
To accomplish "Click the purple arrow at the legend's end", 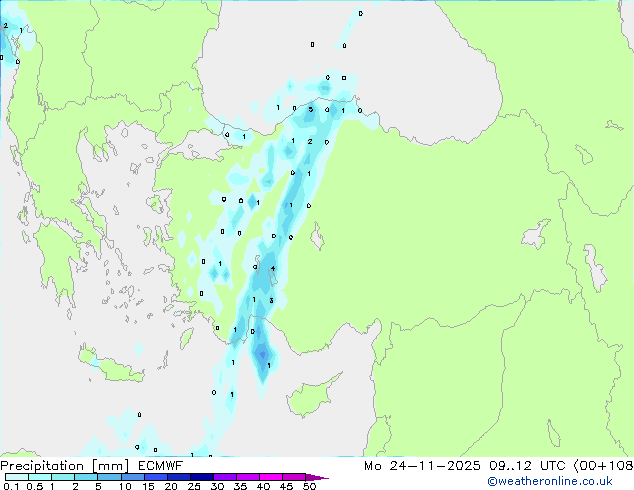I will 317,477.
